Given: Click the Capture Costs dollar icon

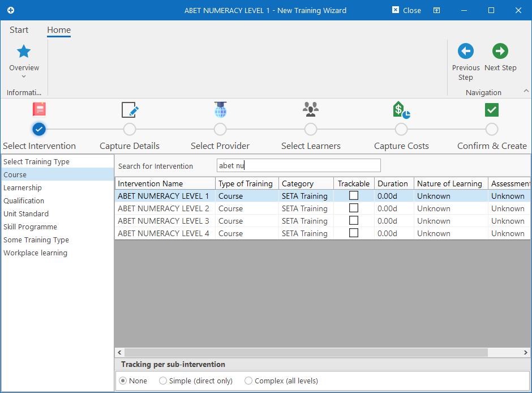Looking at the screenshot, I should (401, 110).
